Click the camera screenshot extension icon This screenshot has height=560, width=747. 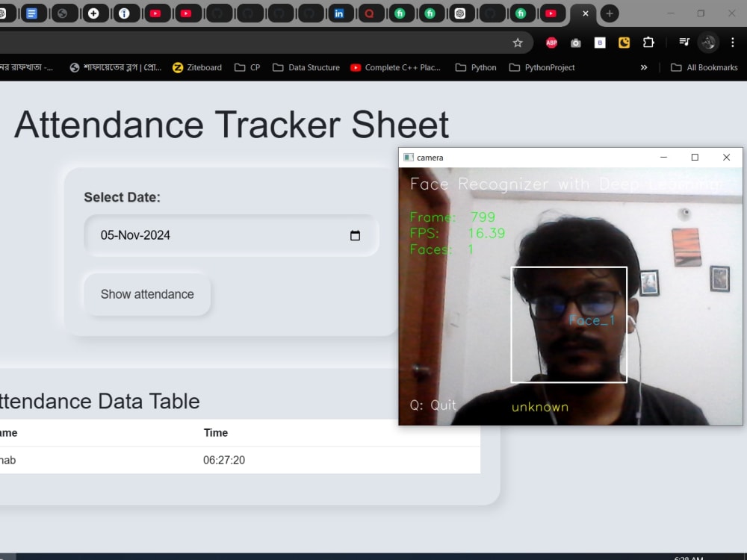coord(575,43)
